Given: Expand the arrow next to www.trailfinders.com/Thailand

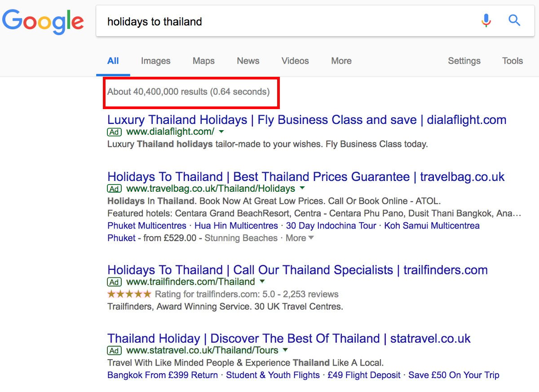Looking at the screenshot, I should [262, 282].
